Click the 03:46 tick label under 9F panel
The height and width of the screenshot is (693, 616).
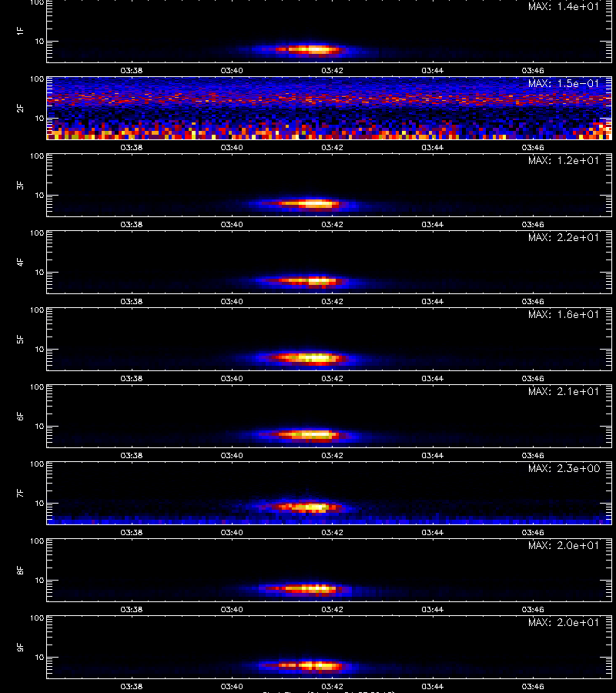tap(533, 686)
